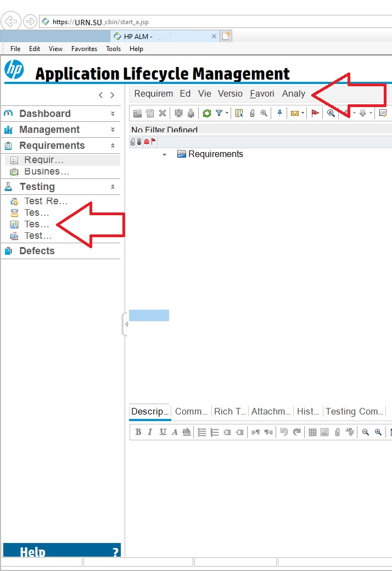Click the Zoom In magnifier toolbar icon

click(x=264, y=113)
